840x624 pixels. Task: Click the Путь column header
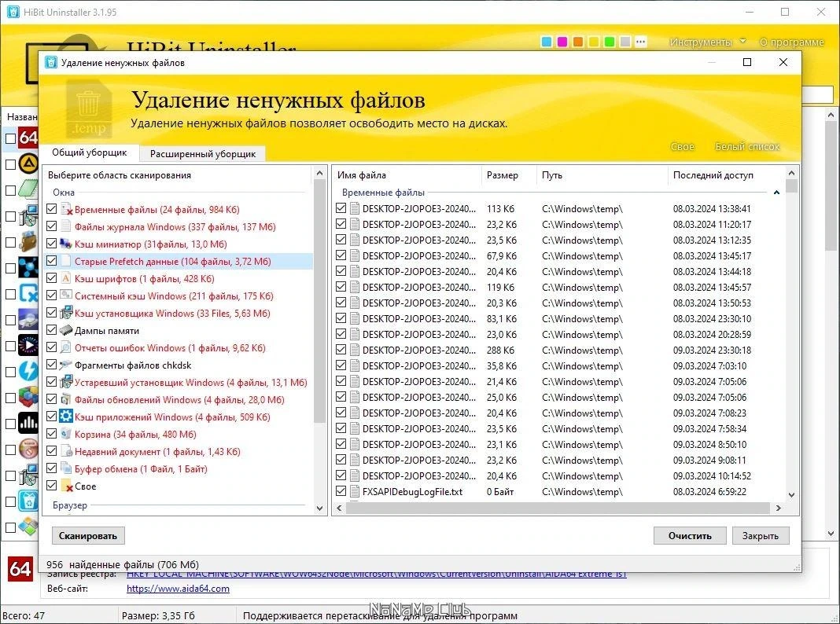coord(602,175)
